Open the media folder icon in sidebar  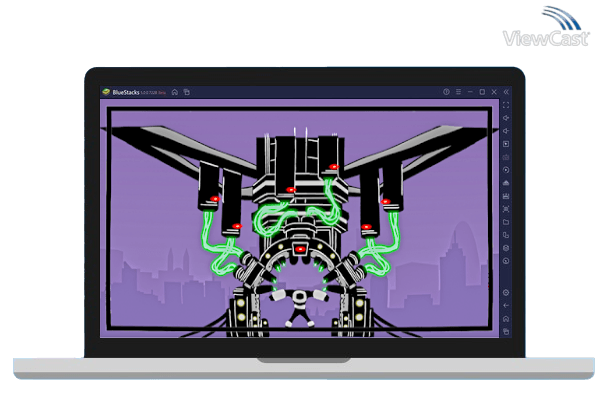coord(506,222)
